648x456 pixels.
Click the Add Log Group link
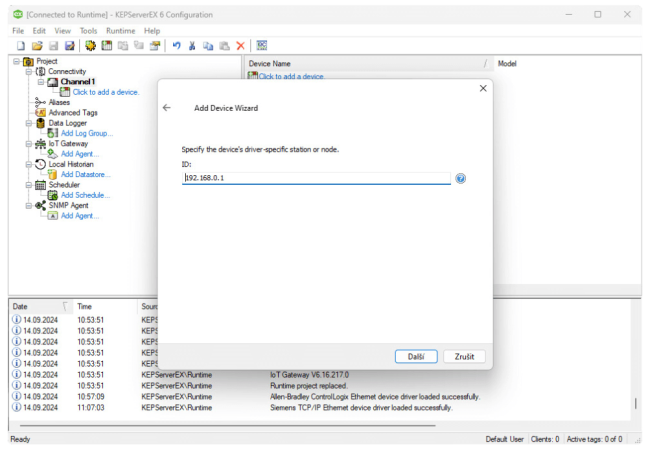87,133
